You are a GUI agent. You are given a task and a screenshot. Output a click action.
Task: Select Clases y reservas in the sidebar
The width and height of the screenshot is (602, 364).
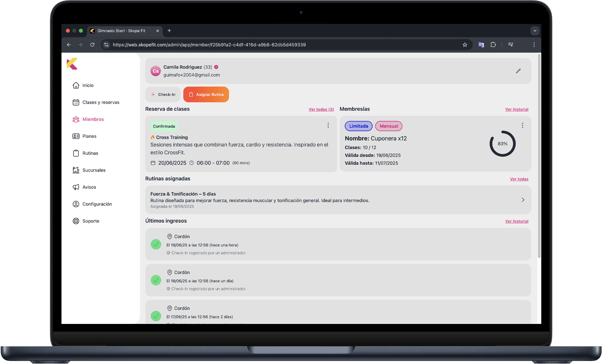pos(100,102)
